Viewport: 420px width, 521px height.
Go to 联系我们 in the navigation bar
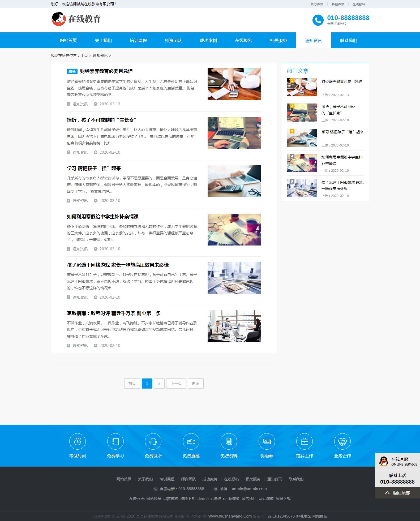348,41
